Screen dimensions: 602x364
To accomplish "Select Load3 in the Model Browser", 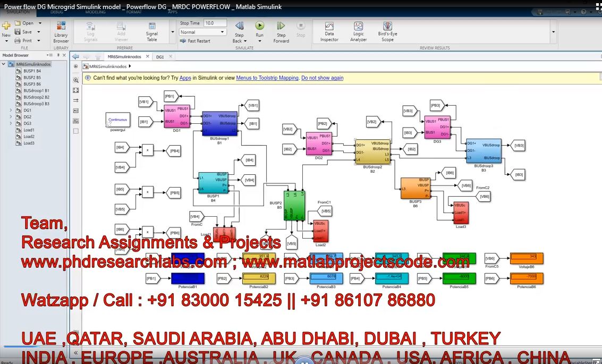I will pos(29,143).
